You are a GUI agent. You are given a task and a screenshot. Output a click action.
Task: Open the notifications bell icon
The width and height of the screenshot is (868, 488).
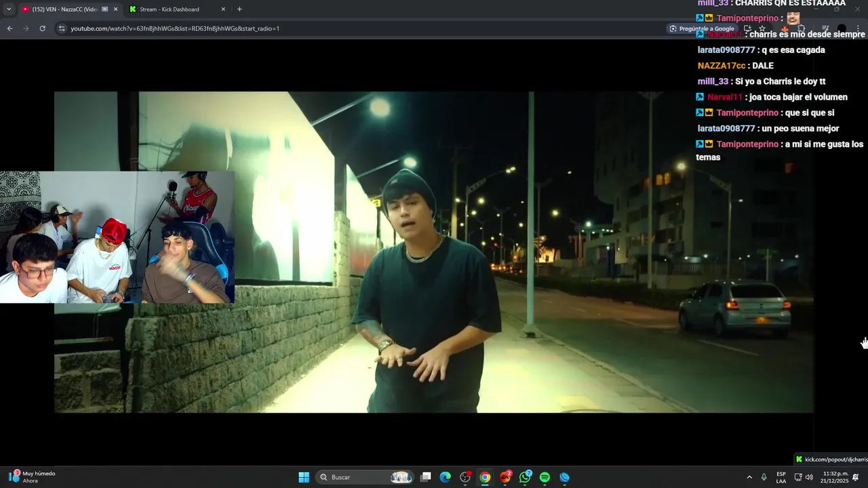point(856,477)
